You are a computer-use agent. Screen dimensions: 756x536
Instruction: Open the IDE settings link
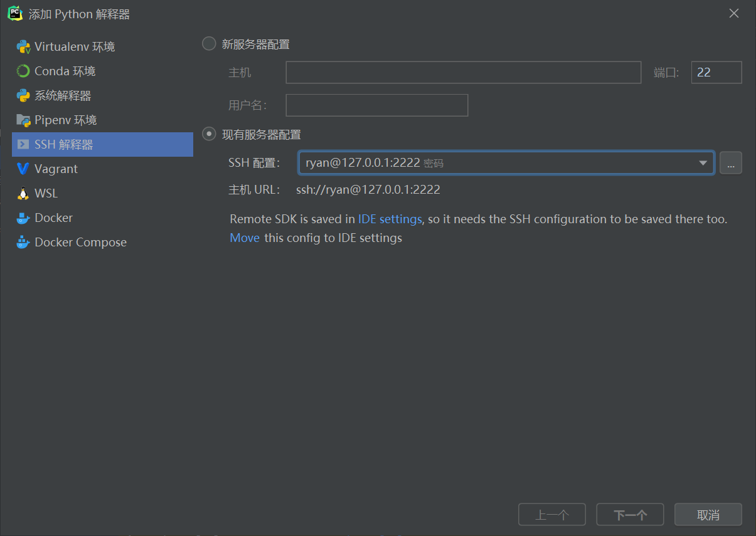coord(390,219)
